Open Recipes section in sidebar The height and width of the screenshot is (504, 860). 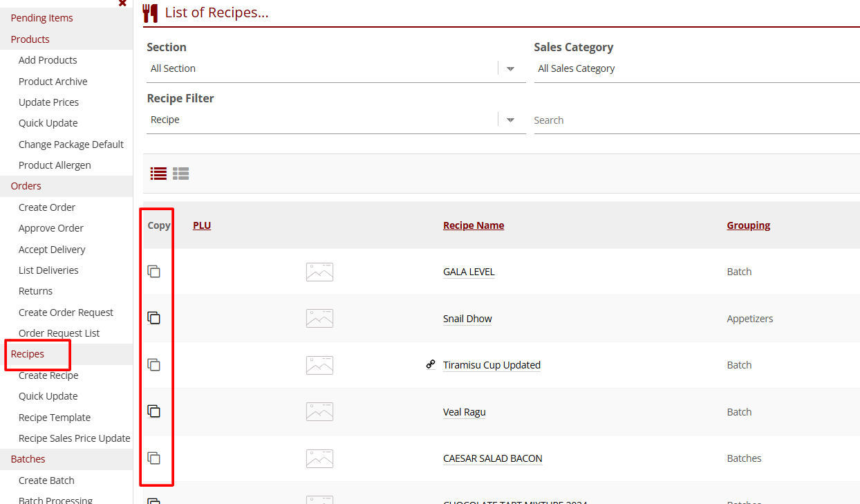click(28, 354)
